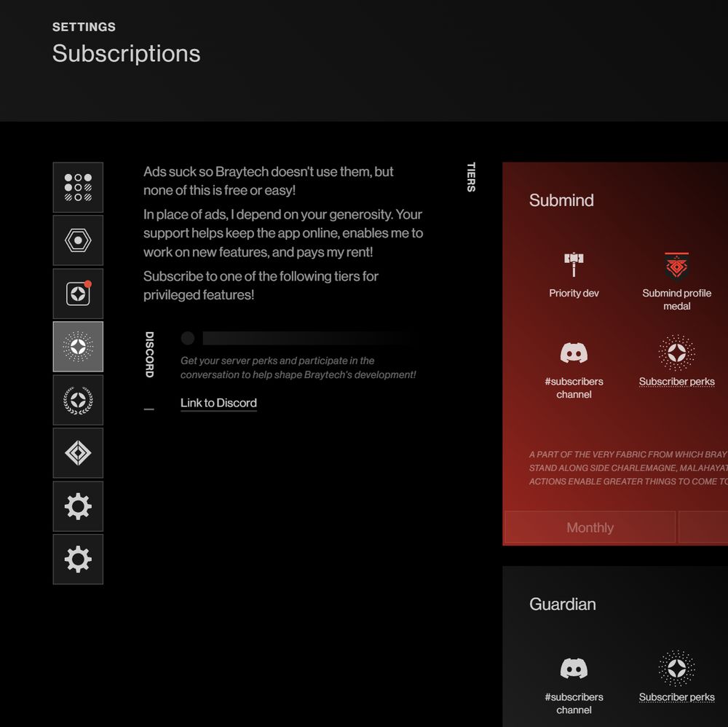The width and height of the screenshot is (728, 727).
Task: Click Subscriber perks icon in Guardian card
Action: [676, 669]
